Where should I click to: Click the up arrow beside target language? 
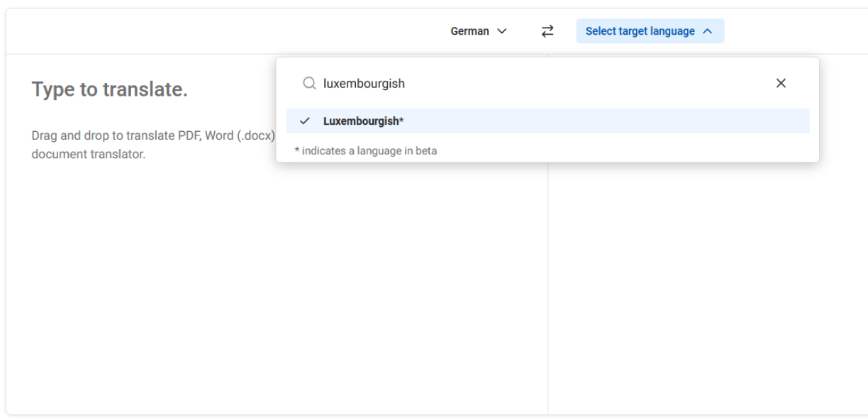click(707, 31)
